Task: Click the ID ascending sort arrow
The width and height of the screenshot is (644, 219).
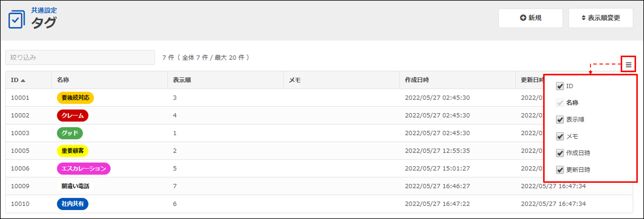Action: (23, 80)
